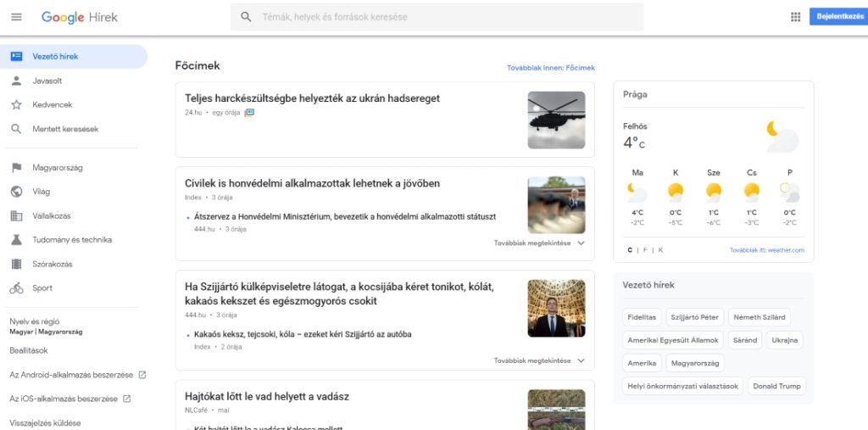The image size is (868, 430).
Task: Open headline Hajtókat lőtt le vad helyett
Action: 267,397
